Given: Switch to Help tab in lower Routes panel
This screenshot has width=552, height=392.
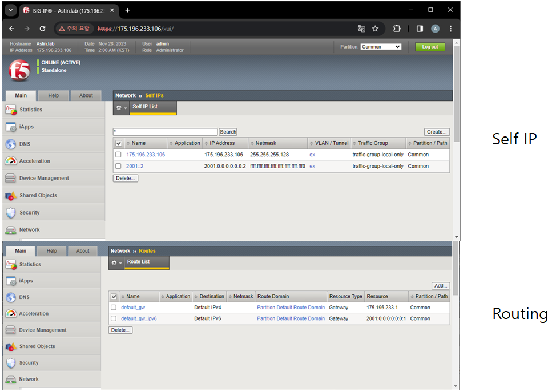Looking at the screenshot, I should coord(52,251).
